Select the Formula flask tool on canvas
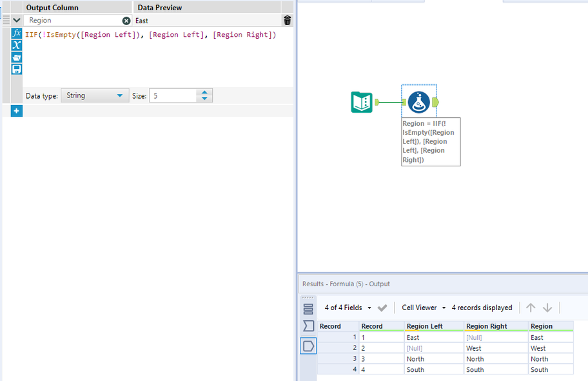 click(419, 102)
